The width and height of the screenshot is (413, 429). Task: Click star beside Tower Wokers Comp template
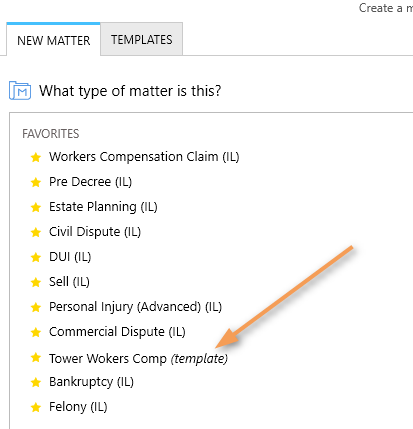pyautogui.click(x=36, y=357)
